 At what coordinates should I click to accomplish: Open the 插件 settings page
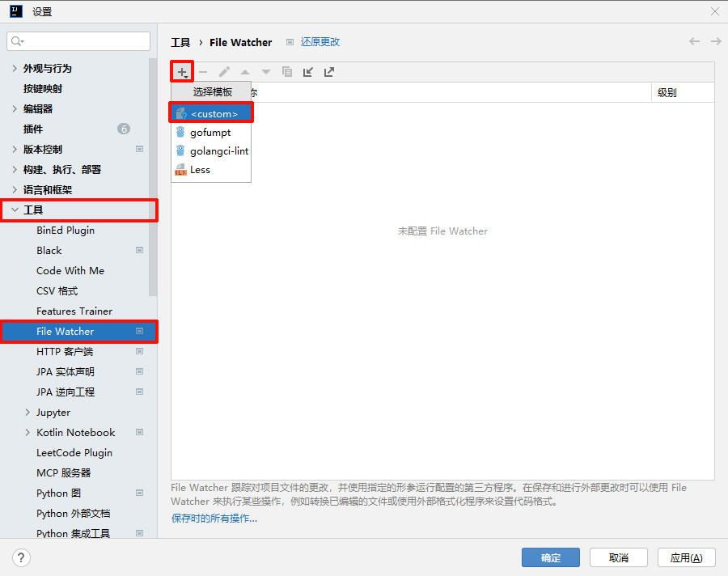click(x=33, y=129)
